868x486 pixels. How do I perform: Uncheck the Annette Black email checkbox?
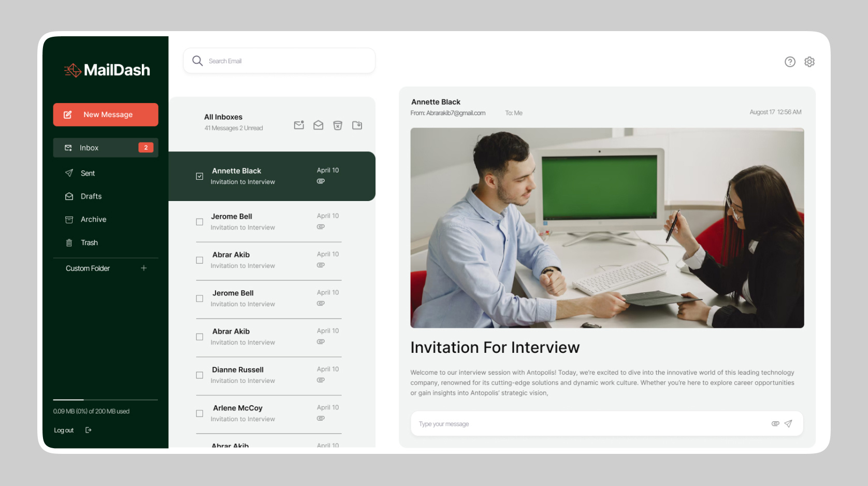tap(199, 176)
